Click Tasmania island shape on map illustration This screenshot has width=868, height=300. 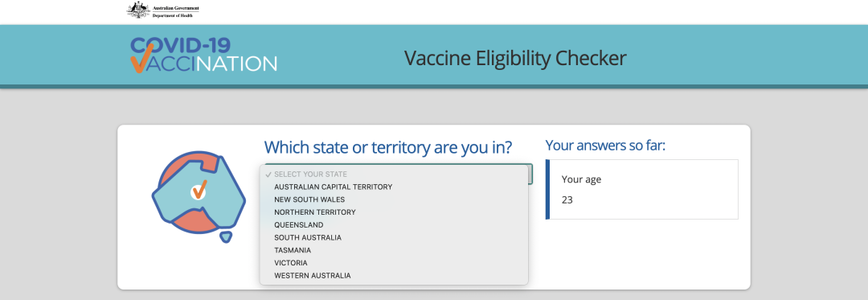[225, 237]
